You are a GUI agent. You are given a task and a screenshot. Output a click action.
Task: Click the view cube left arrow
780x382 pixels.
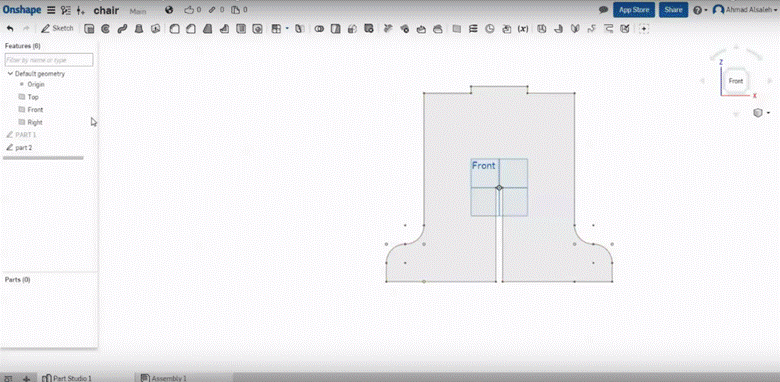pos(702,81)
